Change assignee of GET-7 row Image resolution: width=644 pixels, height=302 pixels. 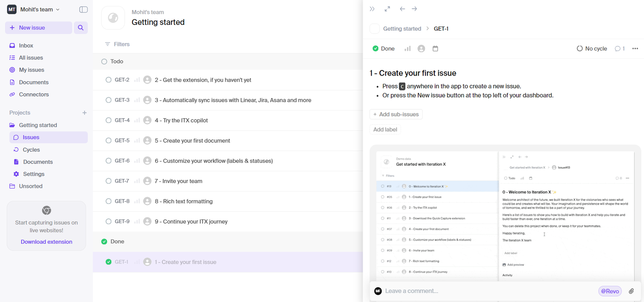coord(147,181)
